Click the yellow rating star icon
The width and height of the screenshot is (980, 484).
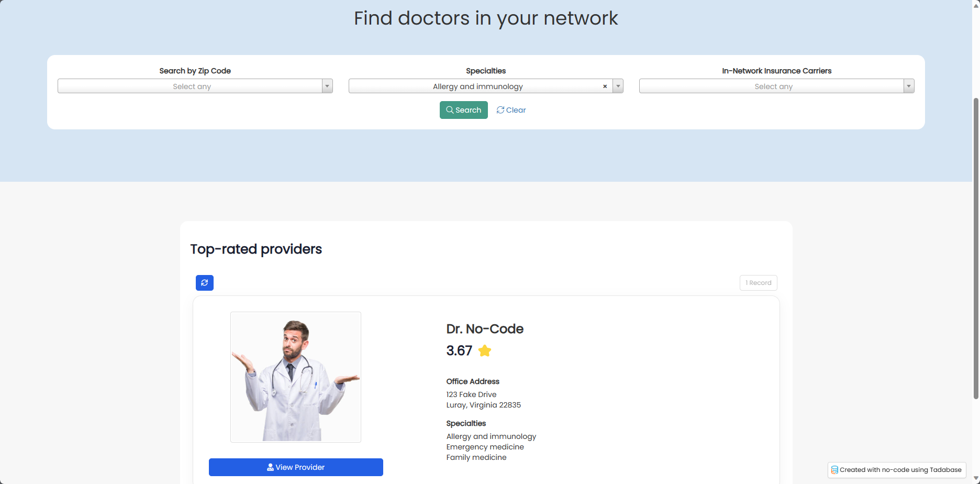[485, 351]
